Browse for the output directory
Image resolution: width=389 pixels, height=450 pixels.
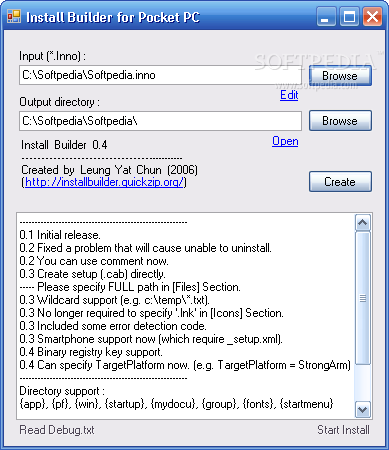[340, 121]
